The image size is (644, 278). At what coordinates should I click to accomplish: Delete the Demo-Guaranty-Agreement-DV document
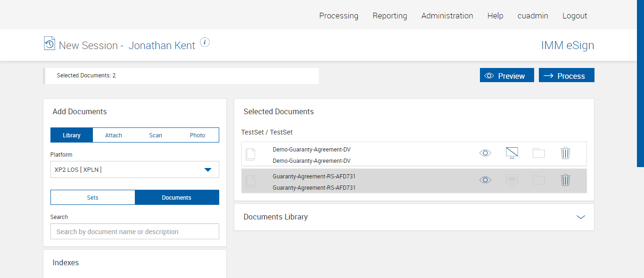[x=565, y=153]
